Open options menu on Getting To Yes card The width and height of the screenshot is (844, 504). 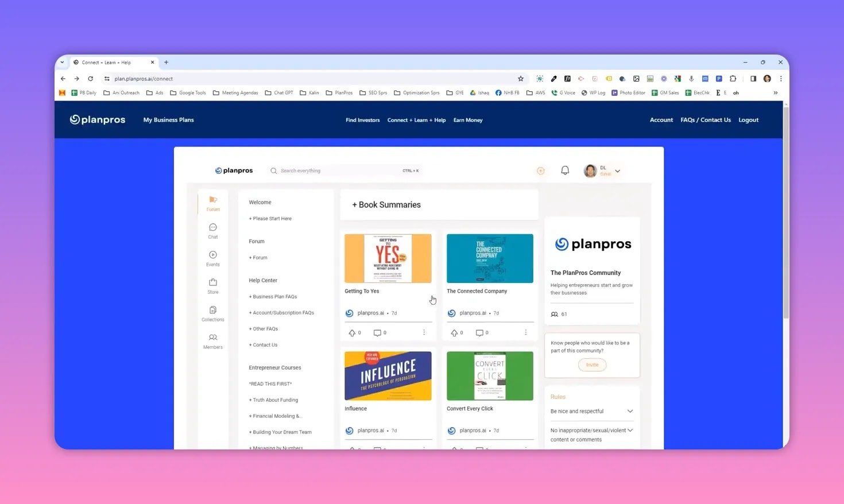coord(424,332)
